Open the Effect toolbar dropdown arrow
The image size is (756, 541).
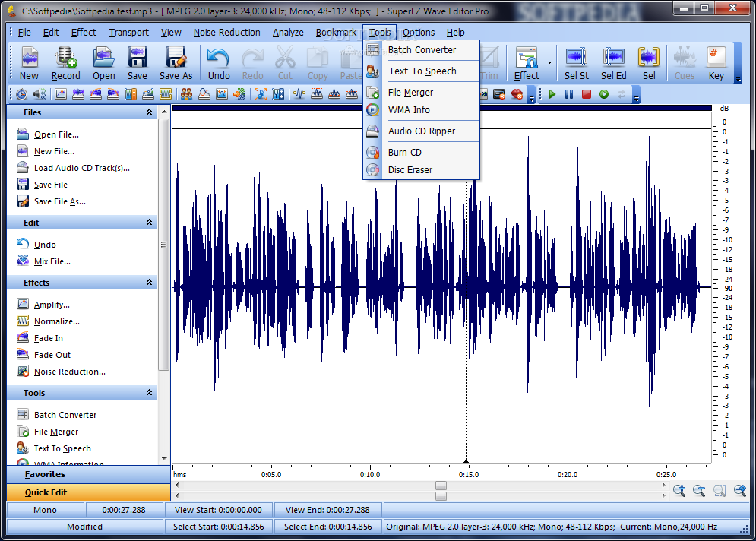(549, 62)
